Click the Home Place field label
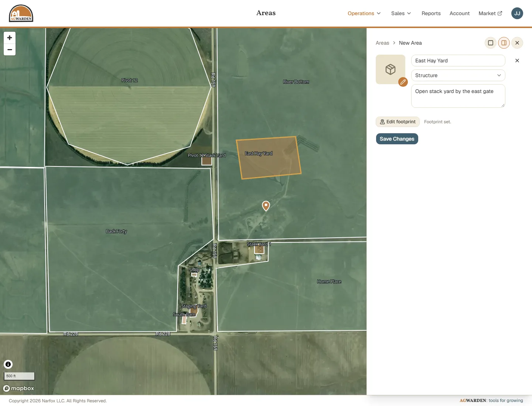 329,281
